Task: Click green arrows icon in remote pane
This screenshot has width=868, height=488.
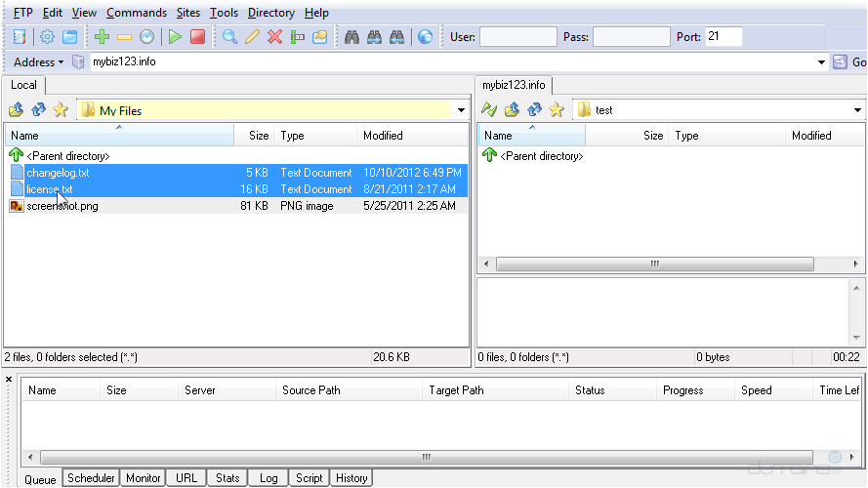Action: pos(489,109)
